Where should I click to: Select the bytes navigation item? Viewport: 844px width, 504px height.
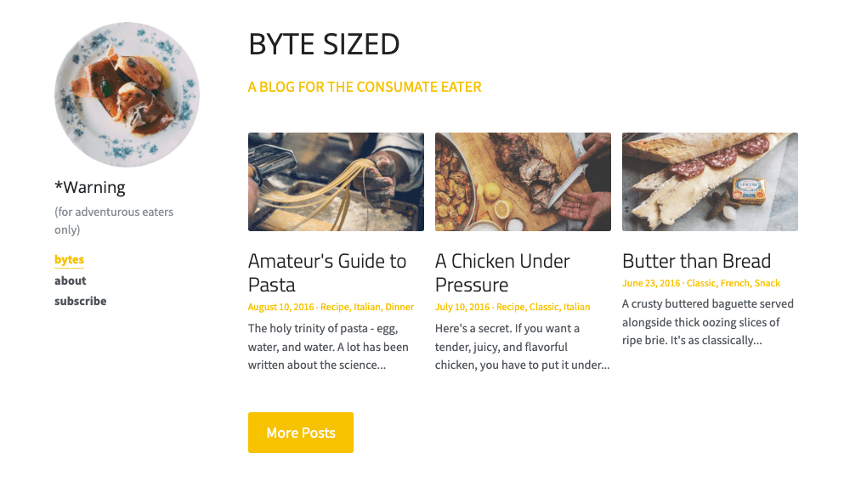(69, 259)
